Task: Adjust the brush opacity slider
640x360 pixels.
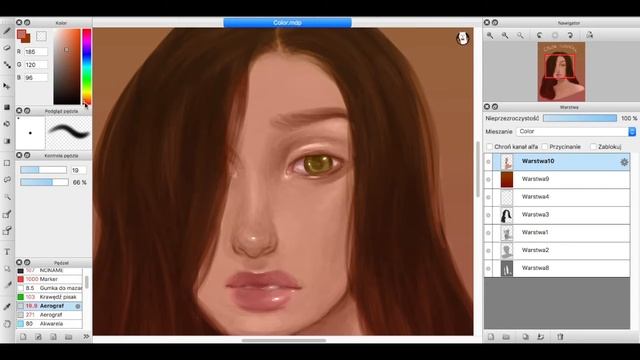Action: pyautogui.click(x=44, y=182)
